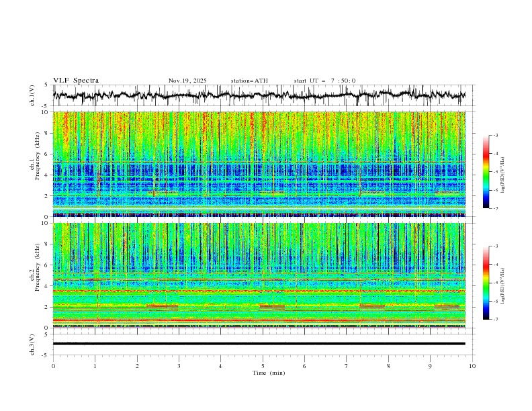
Task: Click time axis tick label "2"
Action: click(137, 366)
